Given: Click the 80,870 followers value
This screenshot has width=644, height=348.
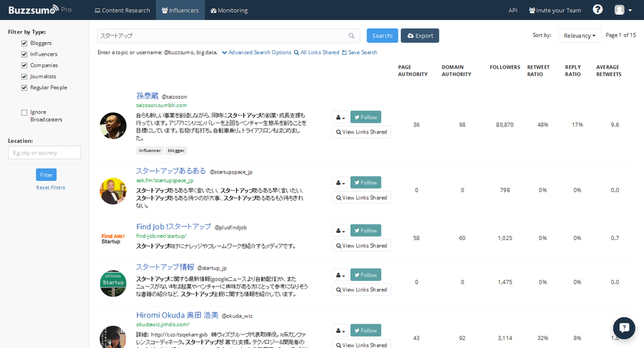Looking at the screenshot, I should tap(504, 125).
